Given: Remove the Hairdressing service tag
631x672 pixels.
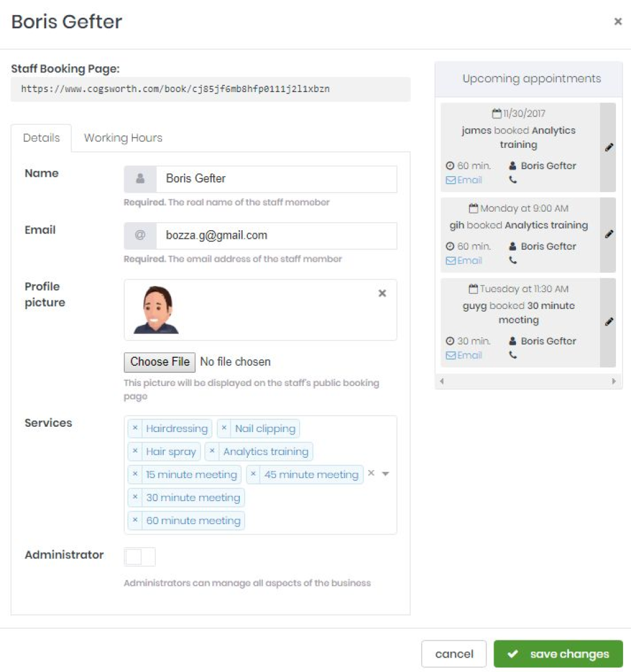Looking at the screenshot, I should tap(135, 428).
